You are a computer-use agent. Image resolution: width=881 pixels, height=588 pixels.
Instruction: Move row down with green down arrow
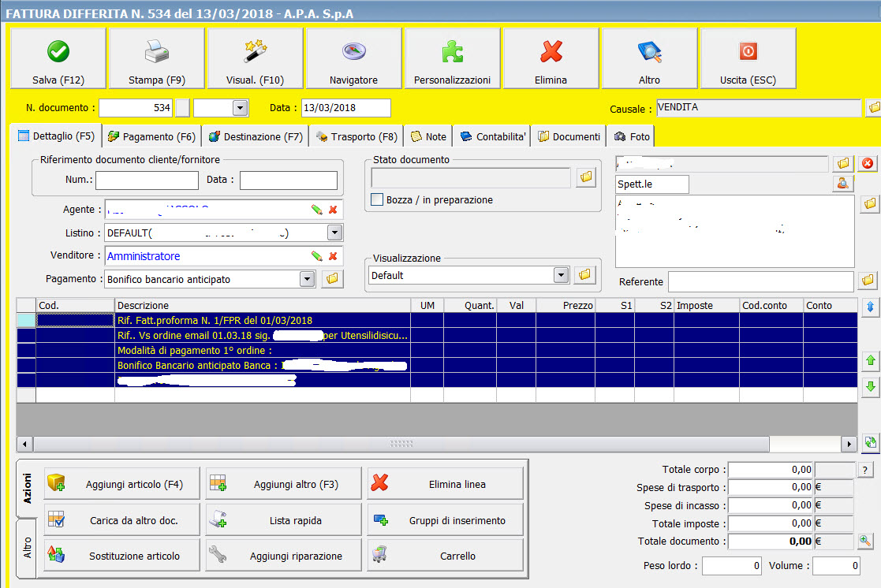870,386
